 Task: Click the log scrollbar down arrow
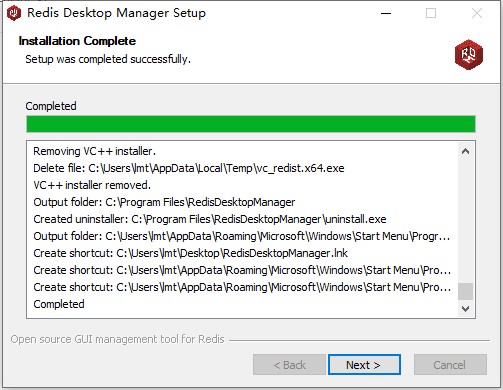(x=466, y=309)
